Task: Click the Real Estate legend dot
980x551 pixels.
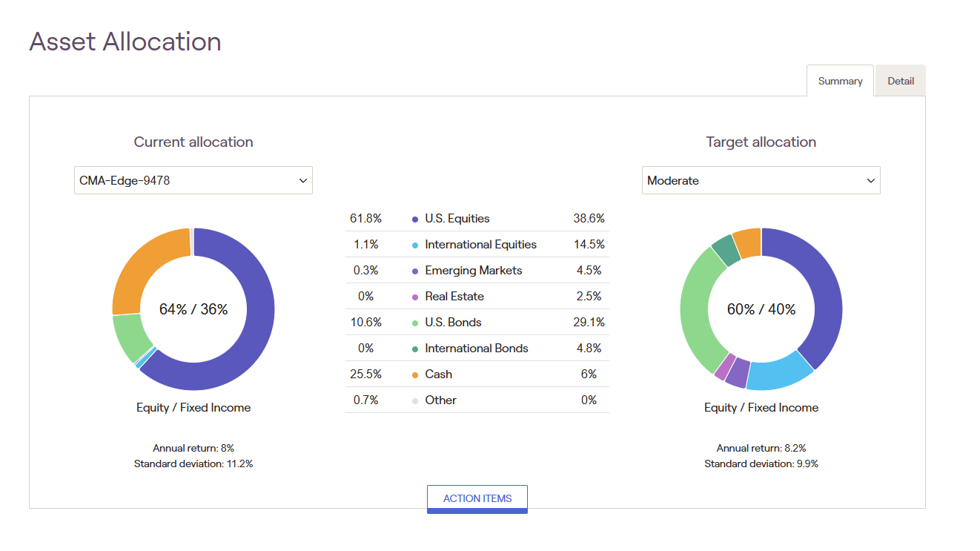Action: [x=415, y=297]
